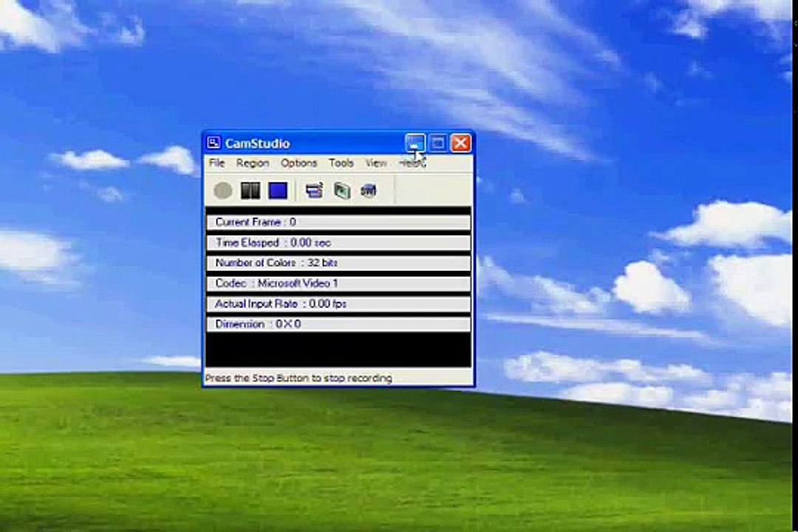
Task: Open the Tools menu
Action: click(341, 163)
